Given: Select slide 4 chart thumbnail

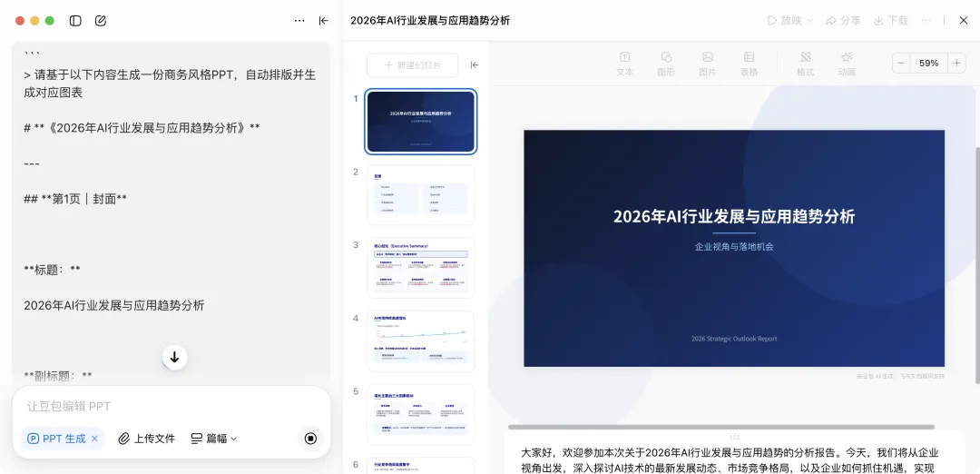Looking at the screenshot, I should [x=421, y=341].
